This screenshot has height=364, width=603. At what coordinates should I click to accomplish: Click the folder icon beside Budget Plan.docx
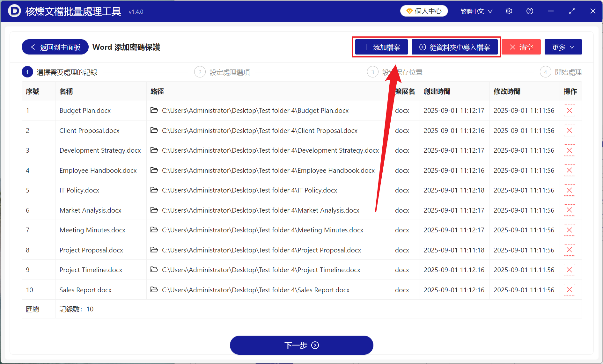[x=154, y=110]
